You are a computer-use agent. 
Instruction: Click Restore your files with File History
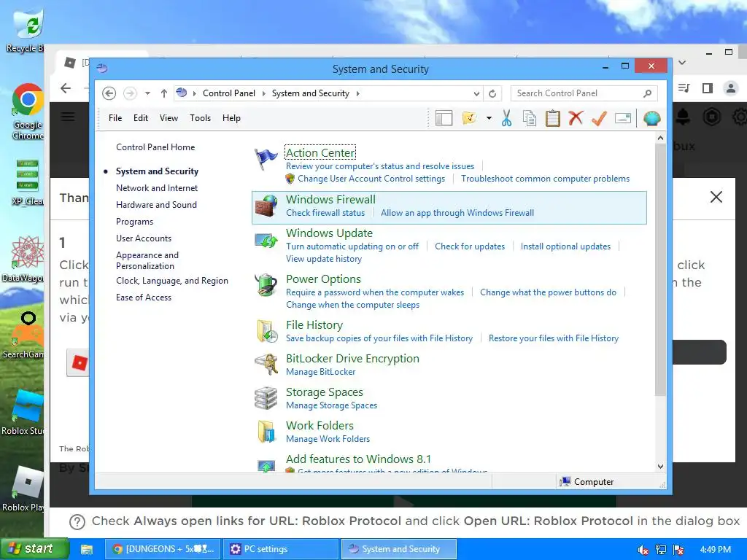coord(554,338)
